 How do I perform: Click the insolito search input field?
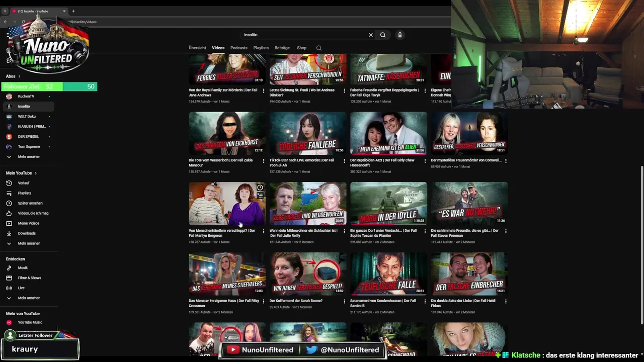[x=304, y=35]
